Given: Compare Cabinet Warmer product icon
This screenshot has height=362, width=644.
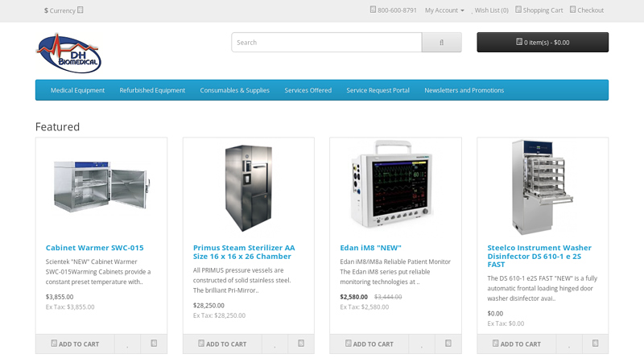Looking at the screenshot, I should (x=154, y=344).
